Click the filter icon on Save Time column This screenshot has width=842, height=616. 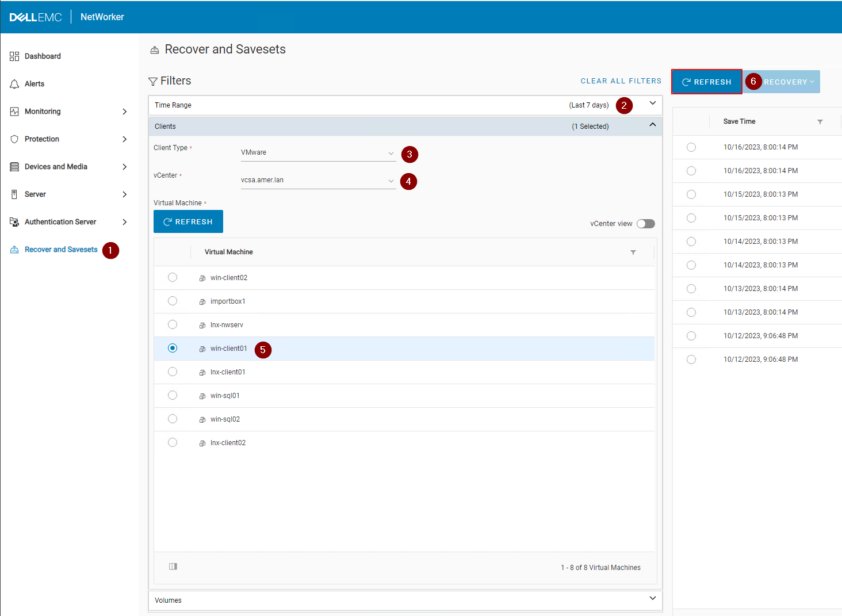coord(820,121)
